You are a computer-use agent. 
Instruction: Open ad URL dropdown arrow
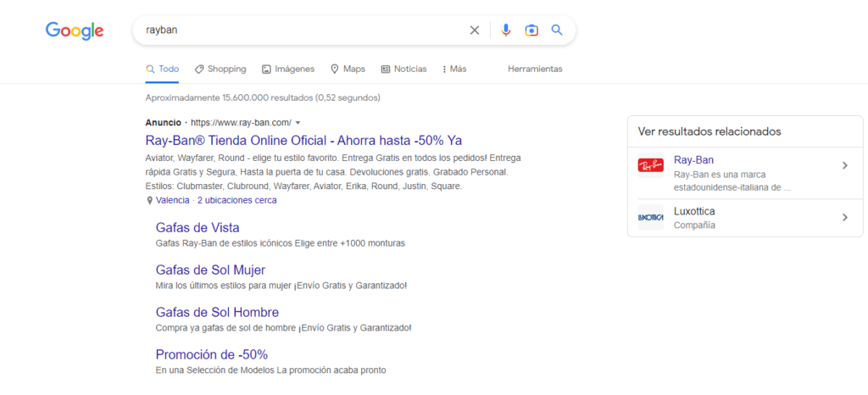coord(298,123)
